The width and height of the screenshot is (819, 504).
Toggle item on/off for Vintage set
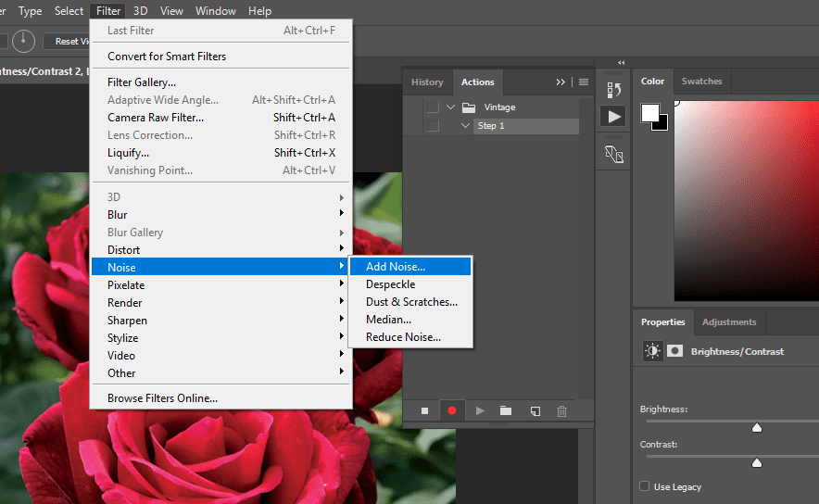click(433, 107)
